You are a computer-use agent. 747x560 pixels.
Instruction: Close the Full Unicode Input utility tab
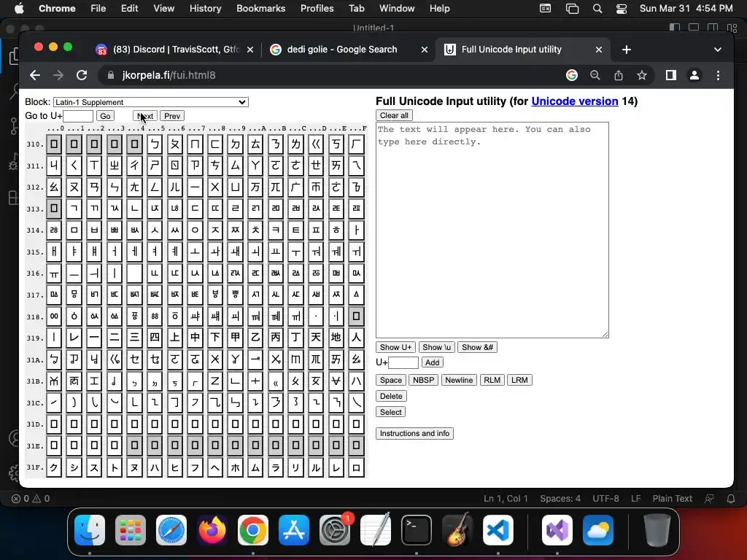point(599,50)
